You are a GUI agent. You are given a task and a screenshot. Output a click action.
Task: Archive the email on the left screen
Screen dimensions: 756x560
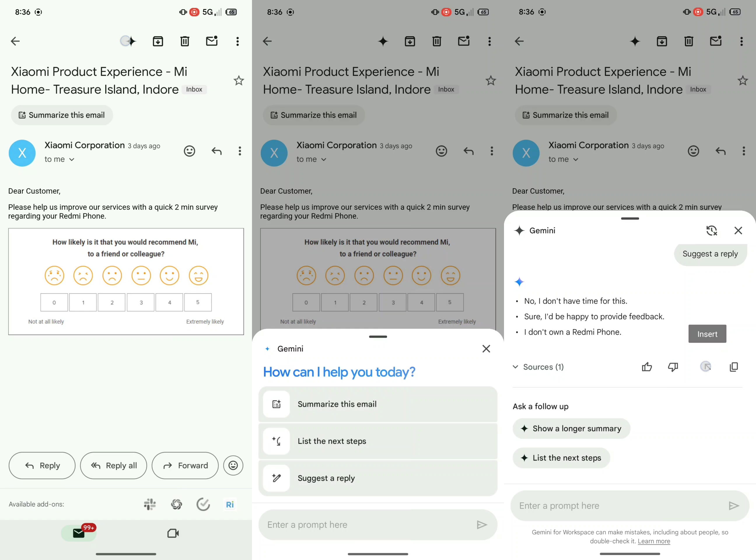[x=158, y=41]
